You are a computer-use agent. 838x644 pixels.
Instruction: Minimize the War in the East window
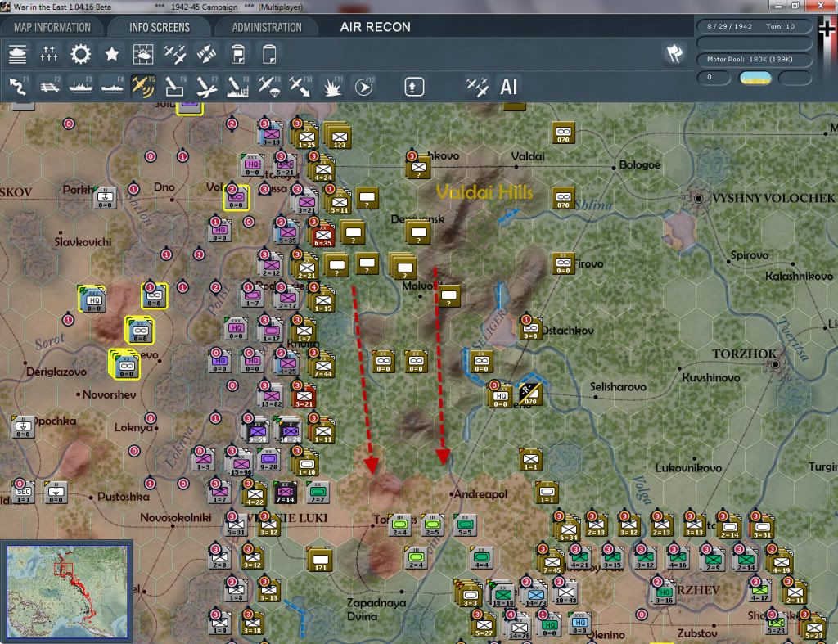[778, 6]
